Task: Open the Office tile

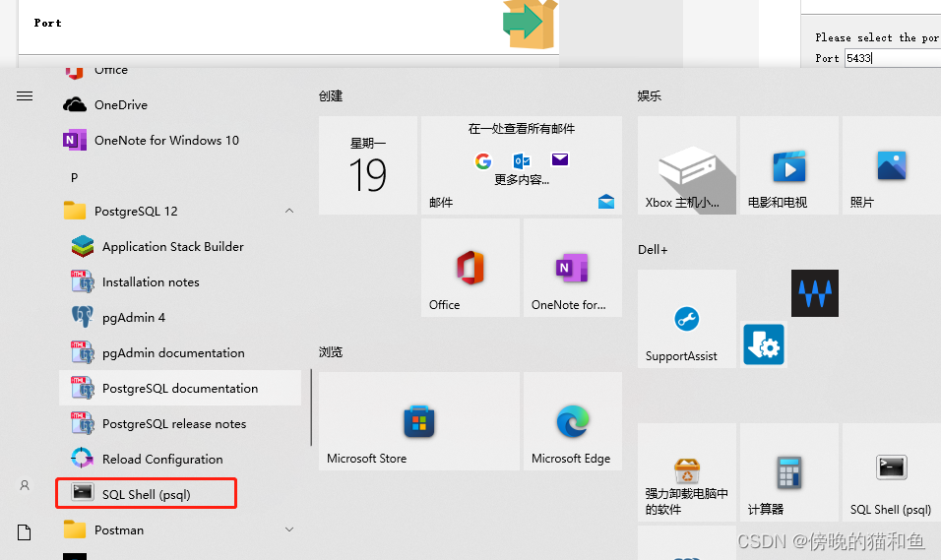Action: (470, 268)
